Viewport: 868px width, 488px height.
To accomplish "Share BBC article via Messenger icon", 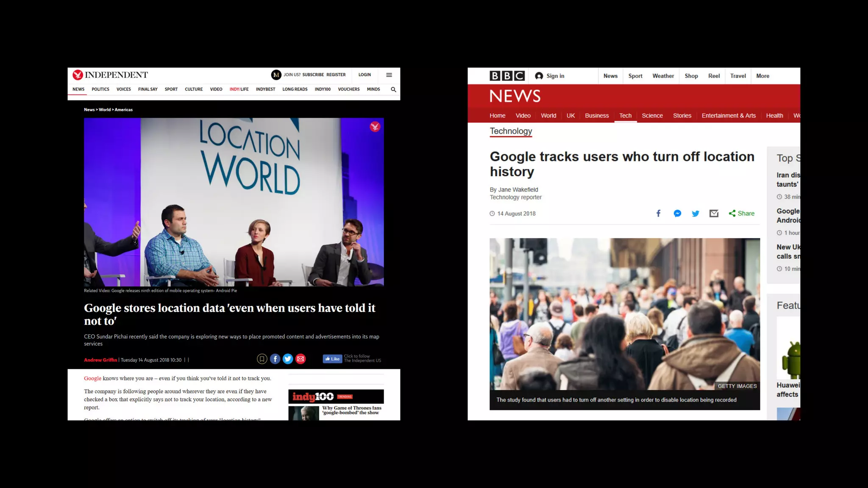I will point(677,213).
